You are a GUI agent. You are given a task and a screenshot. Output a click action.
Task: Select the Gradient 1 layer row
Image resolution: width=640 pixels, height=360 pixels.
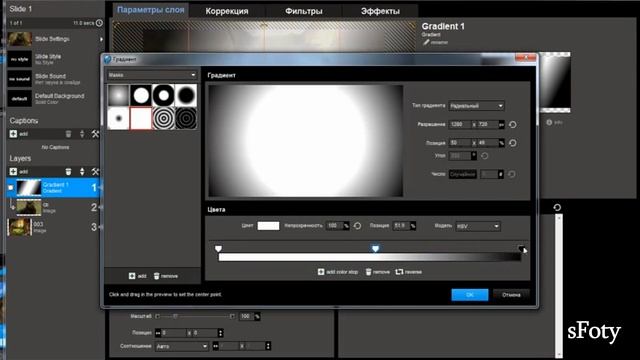[x=53, y=188]
